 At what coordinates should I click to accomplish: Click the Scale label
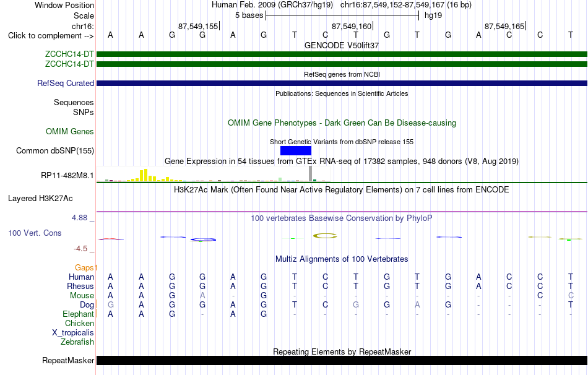coord(84,15)
